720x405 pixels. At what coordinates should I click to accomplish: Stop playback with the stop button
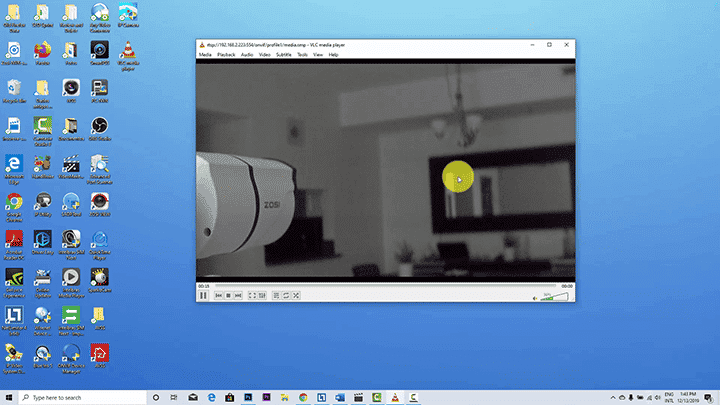click(x=228, y=296)
